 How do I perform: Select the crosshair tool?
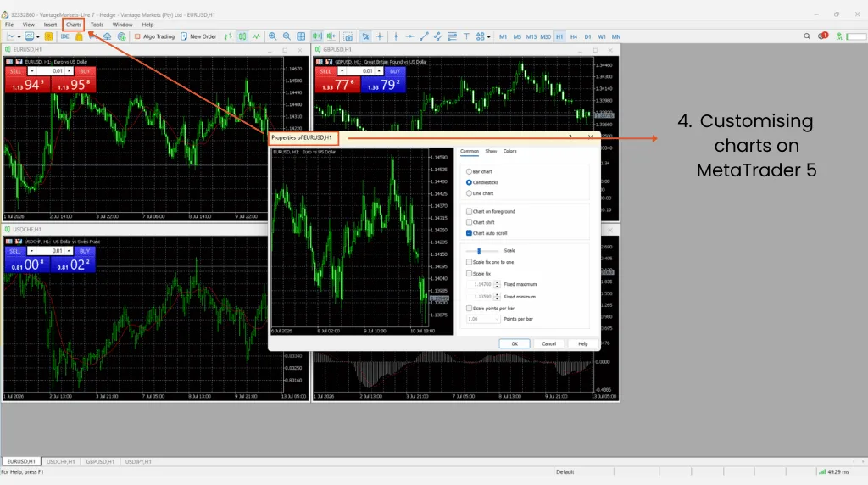[380, 36]
